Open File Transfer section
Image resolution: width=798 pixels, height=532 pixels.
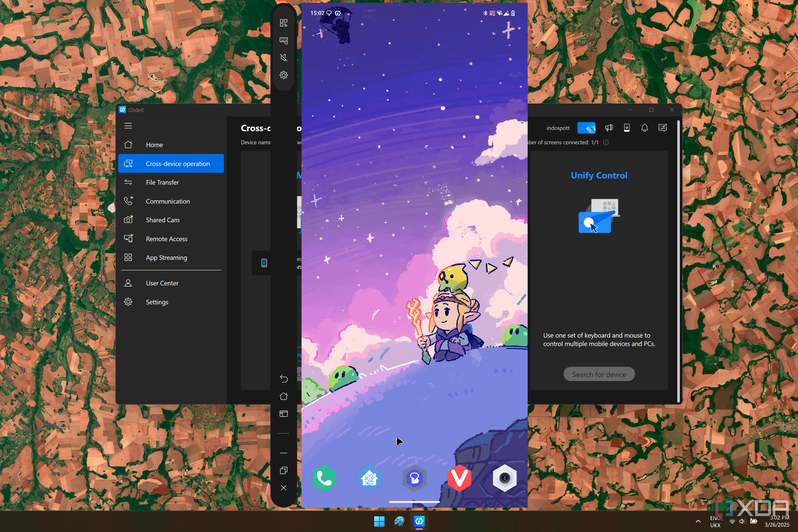pyautogui.click(x=171, y=182)
